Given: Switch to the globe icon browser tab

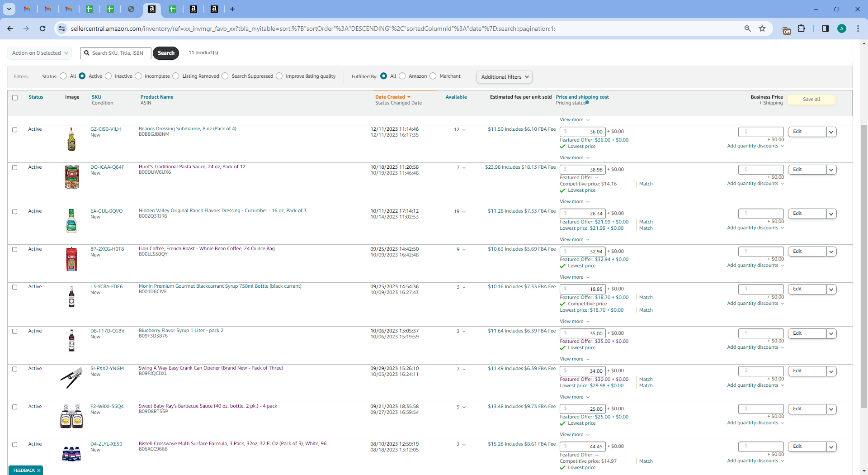Looking at the screenshot, I should 131,9.
